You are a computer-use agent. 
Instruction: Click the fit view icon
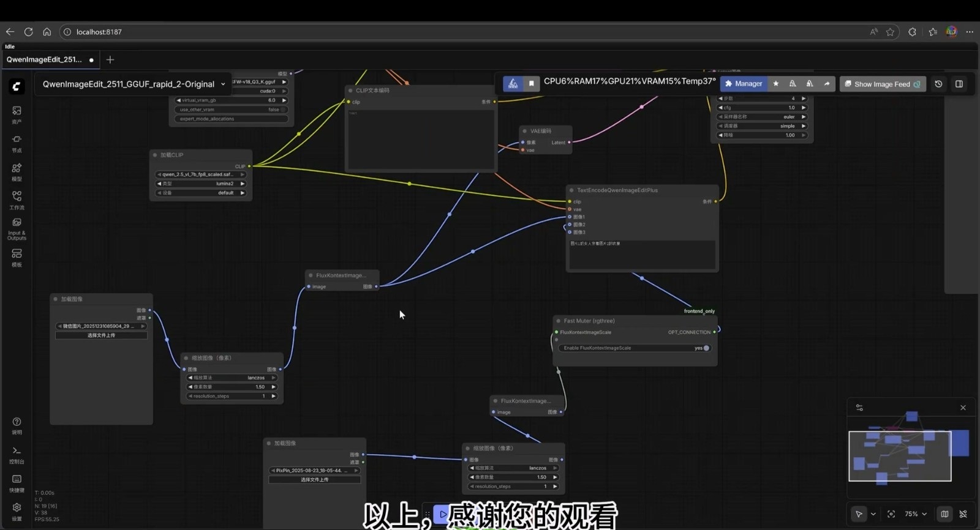tap(891, 514)
